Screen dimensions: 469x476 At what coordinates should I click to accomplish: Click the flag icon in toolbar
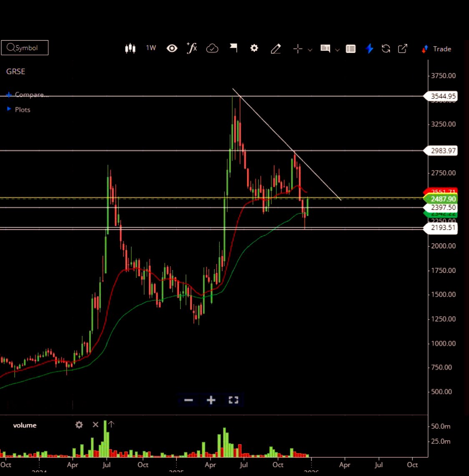[233, 48]
